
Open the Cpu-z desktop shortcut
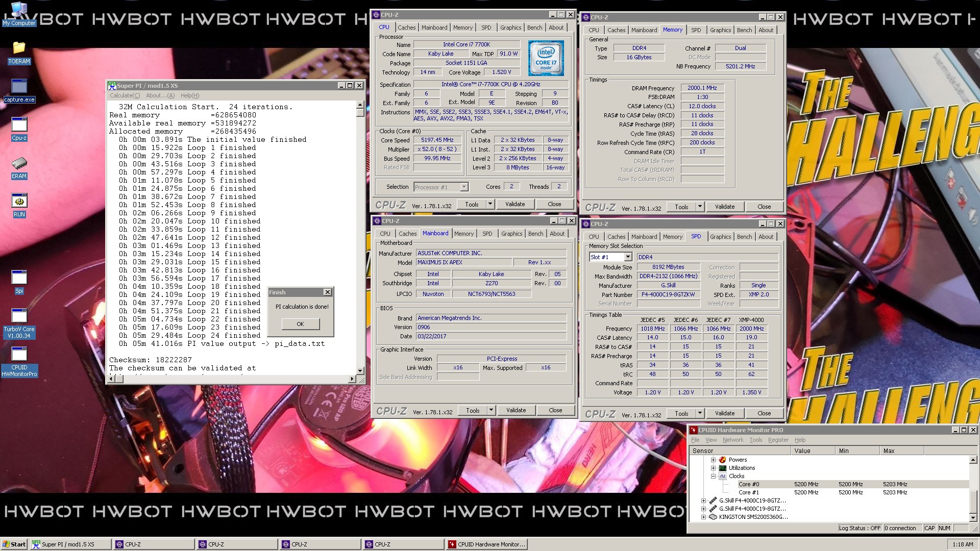[19, 130]
